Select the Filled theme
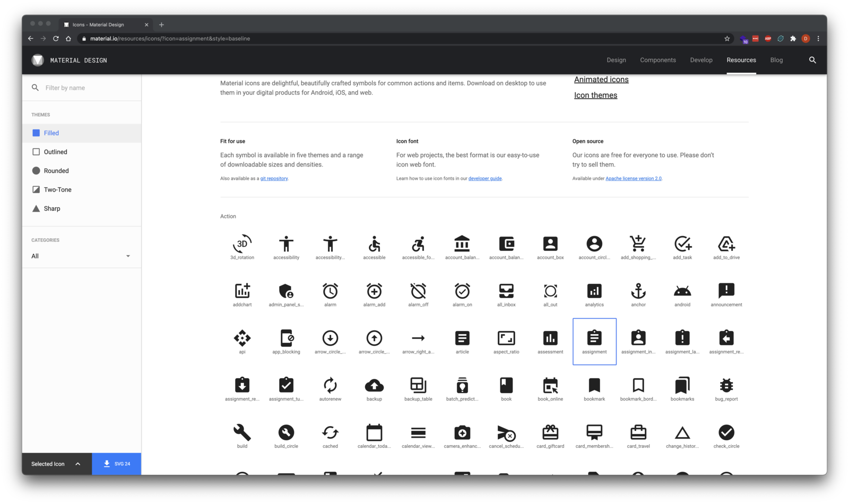The width and height of the screenshot is (849, 504). click(82, 133)
